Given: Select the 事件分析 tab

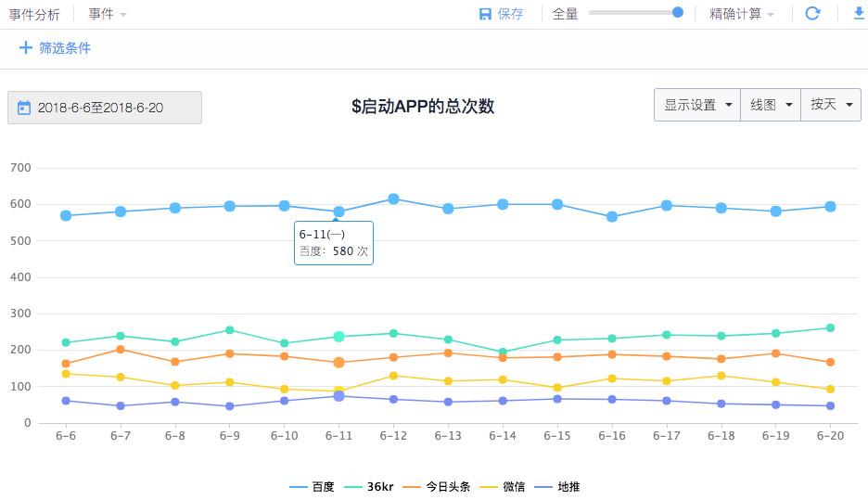Looking at the screenshot, I should point(34,15).
